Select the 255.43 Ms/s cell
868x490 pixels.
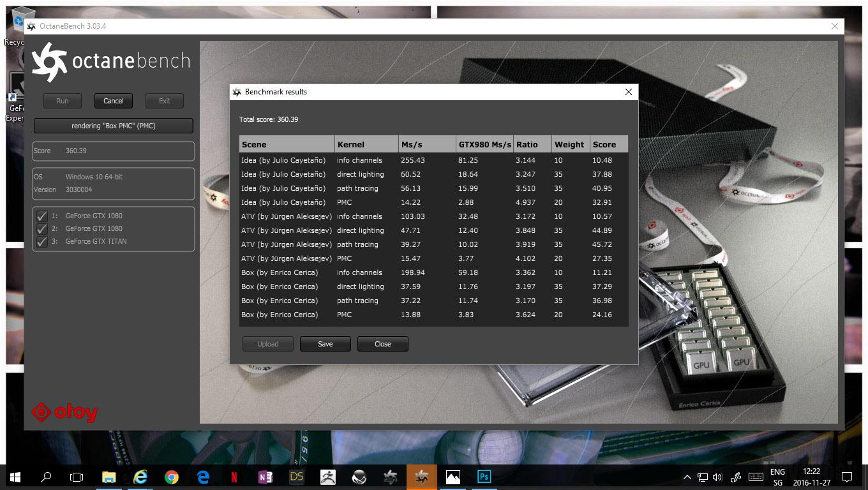pyautogui.click(x=412, y=160)
